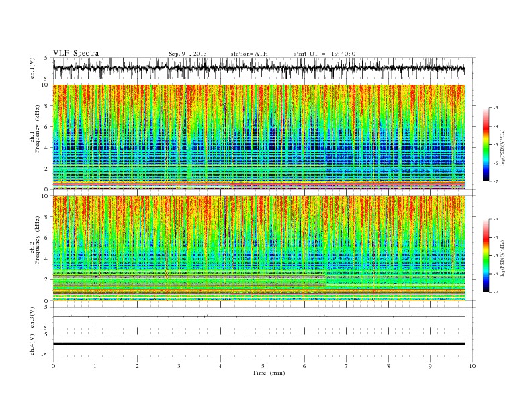Select the "ch.1 Frequency (kHz)" axis label
The height and width of the screenshot is (411, 532).
coord(35,129)
